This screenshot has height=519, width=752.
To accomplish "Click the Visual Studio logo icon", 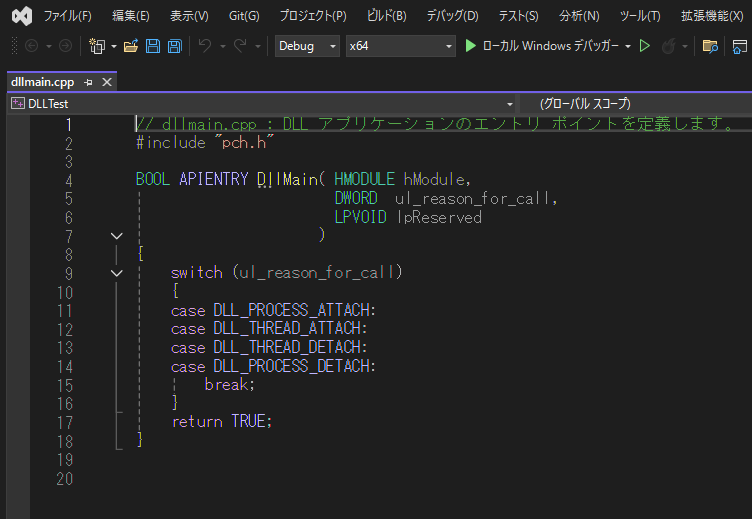I will [x=19, y=15].
